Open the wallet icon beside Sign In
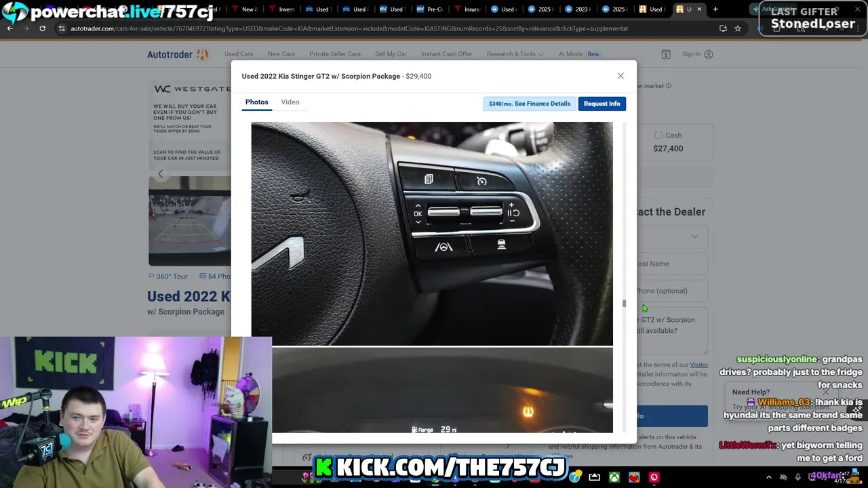Image resolution: width=868 pixels, height=488 pixels. 666,54
